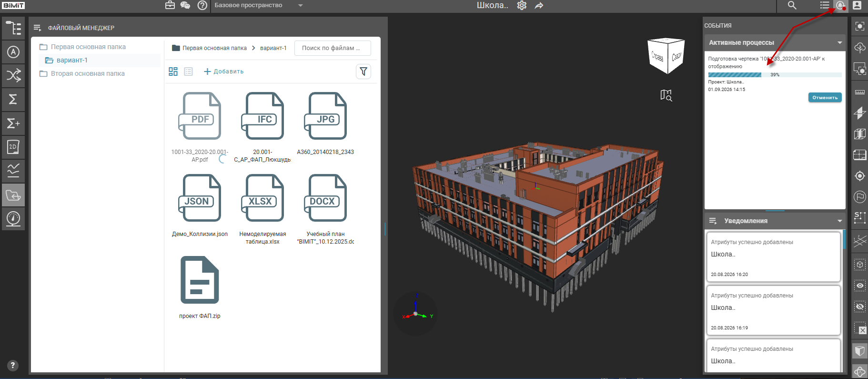868x379 pixels.
Task: Click the drawing preparation progress bar
Action: pyautogui.click(x=775, y=75)
